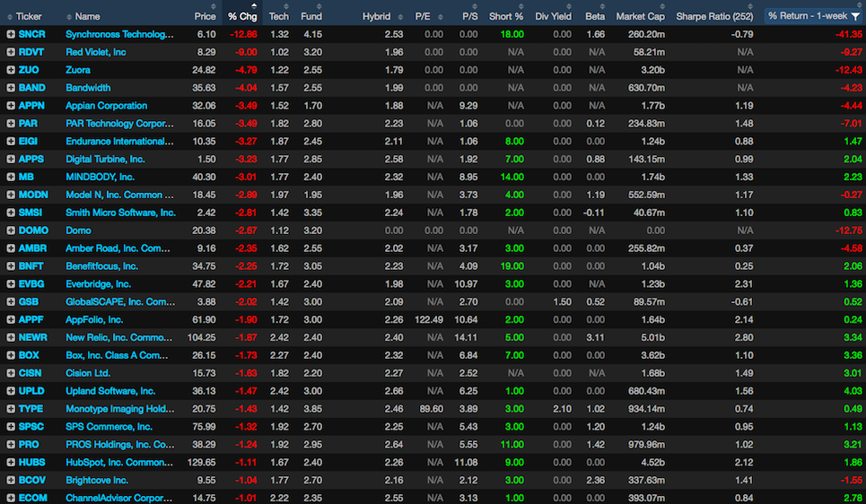866x504 pixels.
Task: Open Zuora company link
Action: 78,70
